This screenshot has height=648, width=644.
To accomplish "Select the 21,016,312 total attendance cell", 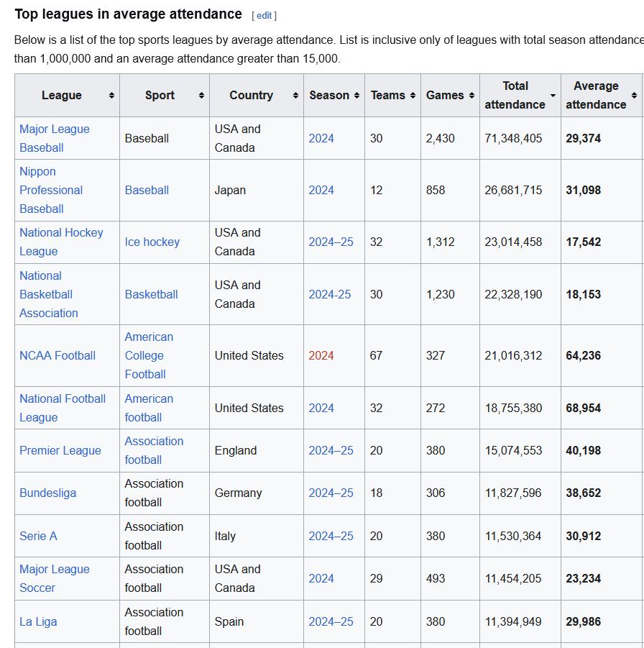I will coord(520,355).
